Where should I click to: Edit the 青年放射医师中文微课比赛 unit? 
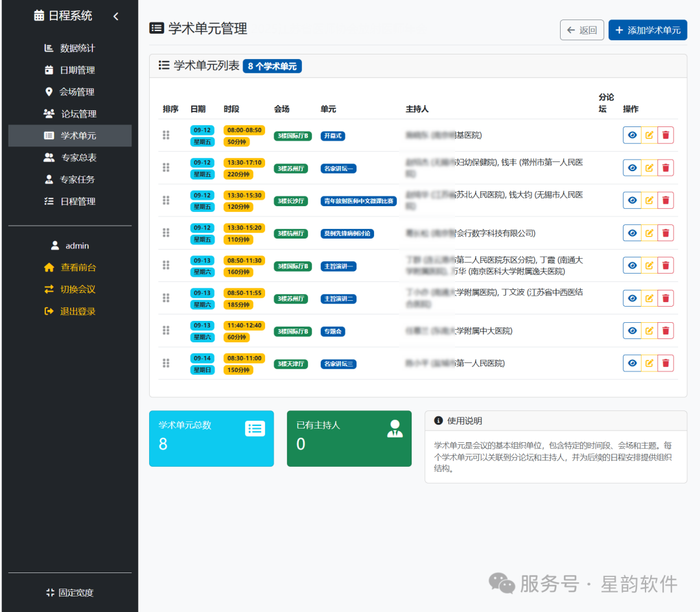point(649,200)
